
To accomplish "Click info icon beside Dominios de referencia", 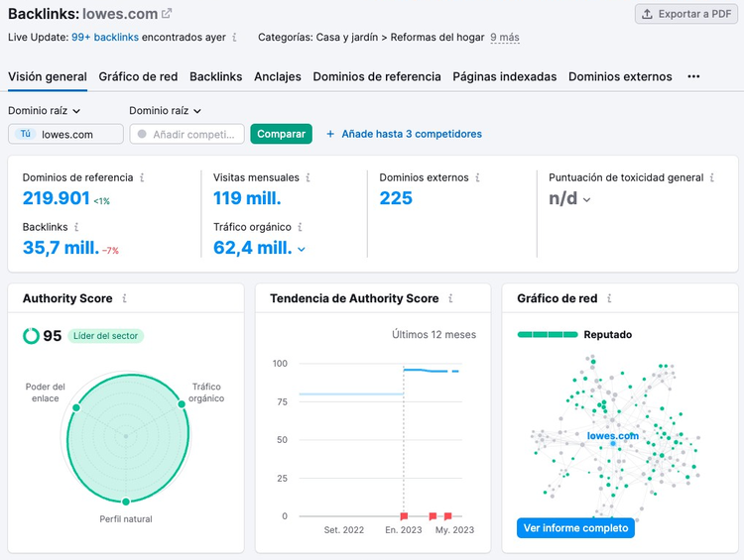I will [x=142, y=177].
